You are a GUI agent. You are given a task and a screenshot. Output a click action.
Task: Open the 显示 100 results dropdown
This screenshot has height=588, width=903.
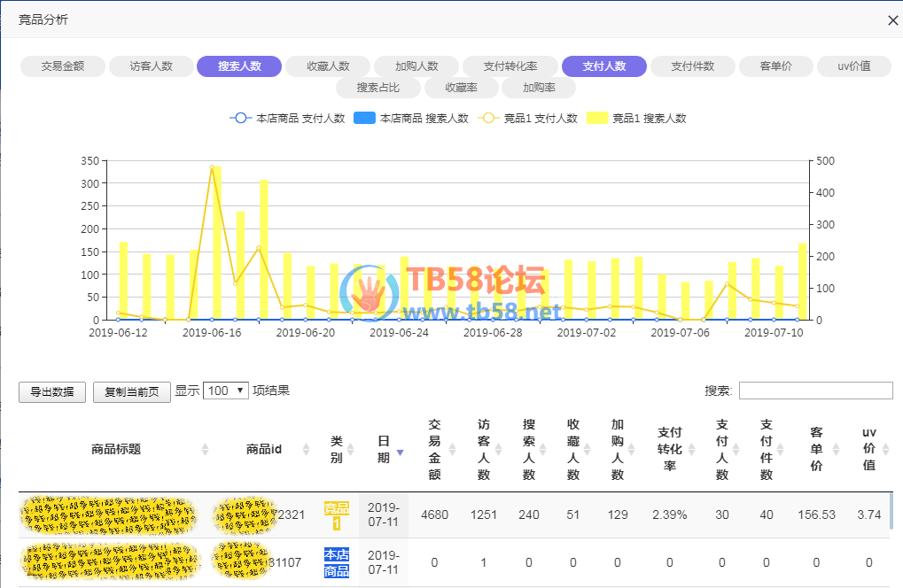coord(225,391)
